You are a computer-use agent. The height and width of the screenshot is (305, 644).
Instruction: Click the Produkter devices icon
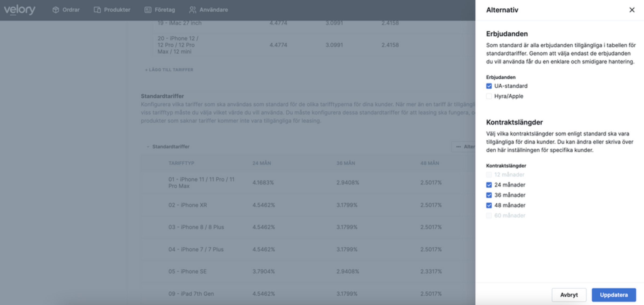tap(97, 10)
